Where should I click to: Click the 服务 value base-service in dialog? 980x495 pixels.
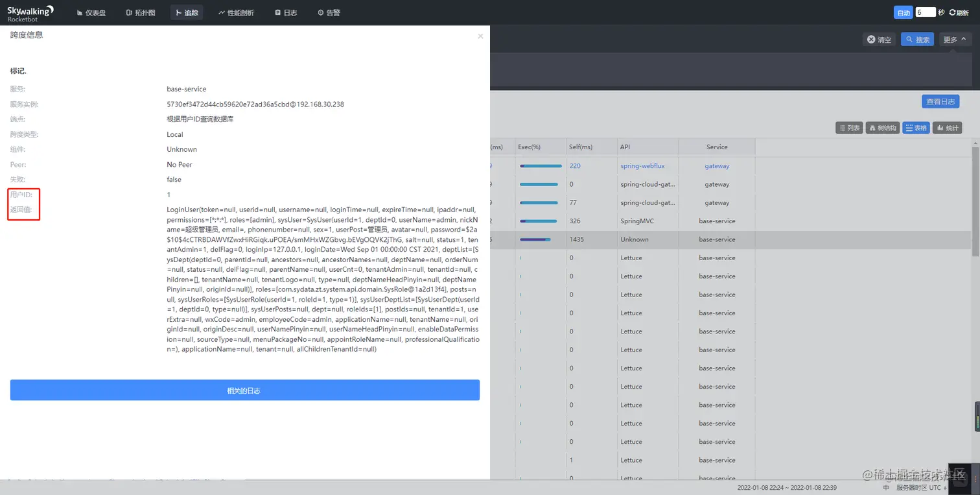click(x=187, y=89)
